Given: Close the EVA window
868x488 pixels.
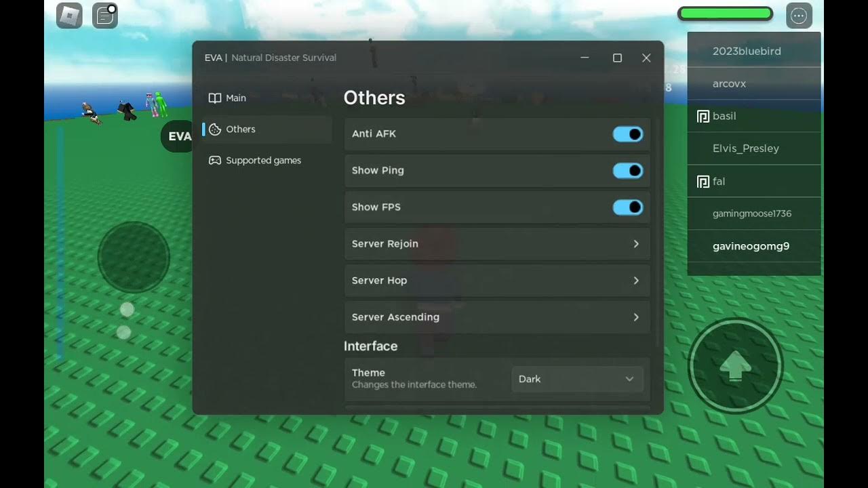Looking at the screenshot, I should [646, 58].
